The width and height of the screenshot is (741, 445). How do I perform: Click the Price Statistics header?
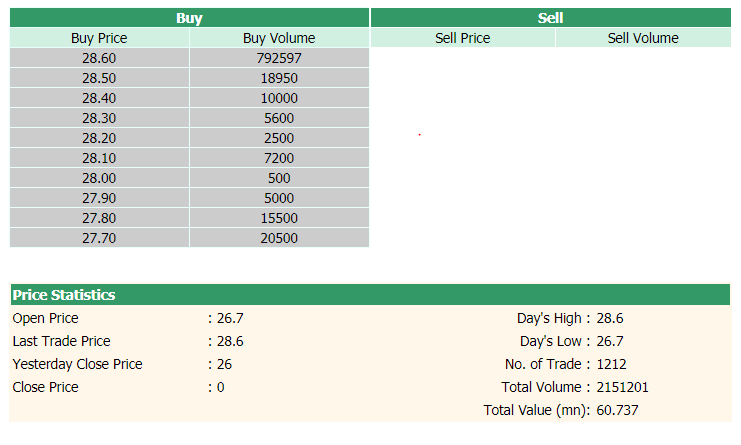click(64, 295)
